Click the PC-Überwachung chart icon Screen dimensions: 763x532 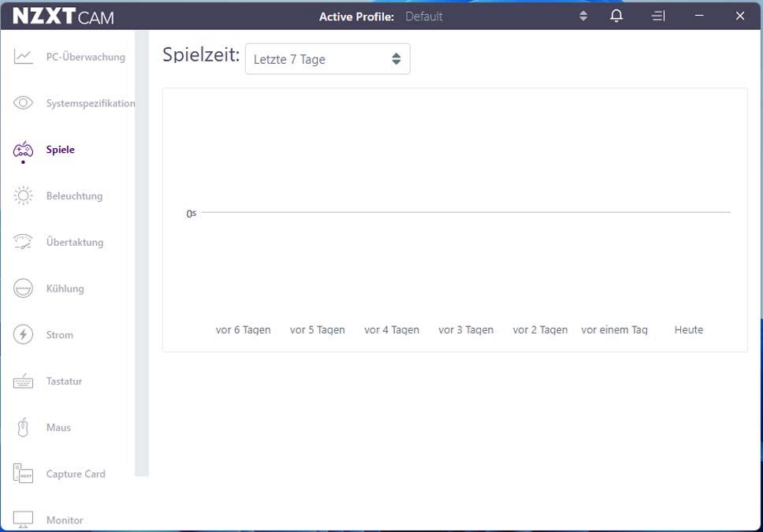click(x=23, y=57)
